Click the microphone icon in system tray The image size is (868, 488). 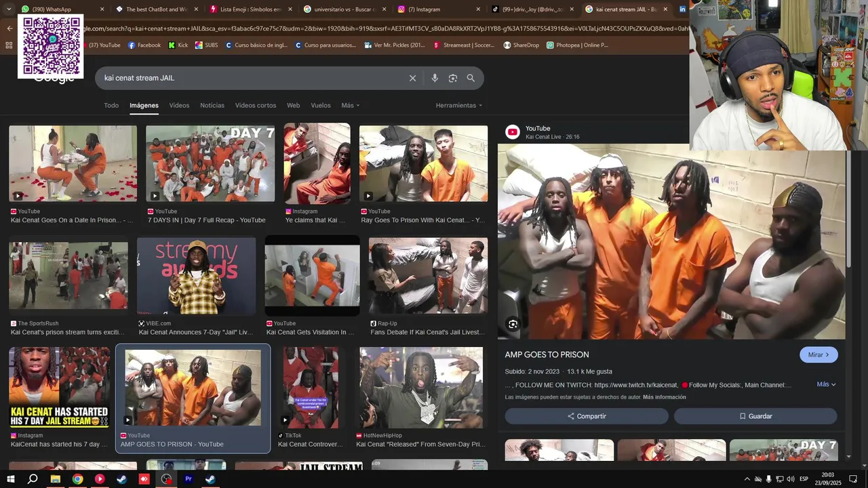(x=768, y=479)
